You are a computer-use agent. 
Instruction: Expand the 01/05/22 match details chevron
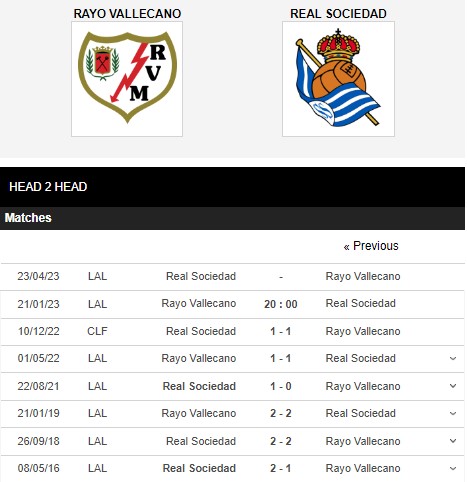[453, 359]
